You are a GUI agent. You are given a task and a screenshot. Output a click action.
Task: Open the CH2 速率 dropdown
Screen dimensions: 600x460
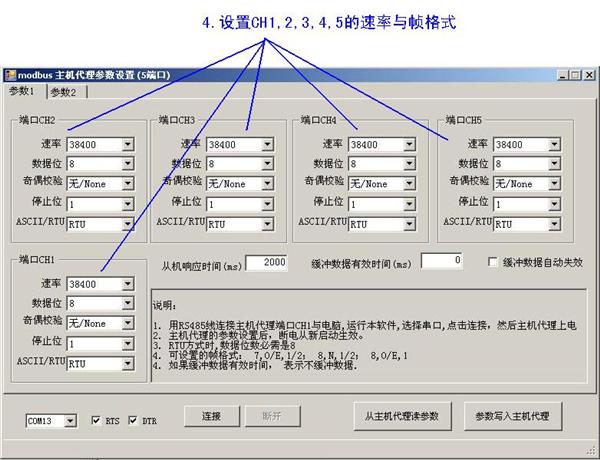pos(100,145)
